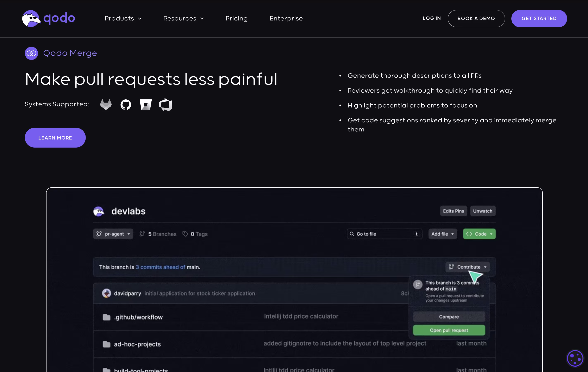Click the Qodo mascot logo
This screenshot has width=588, height=372.
[x=31, y=19]
